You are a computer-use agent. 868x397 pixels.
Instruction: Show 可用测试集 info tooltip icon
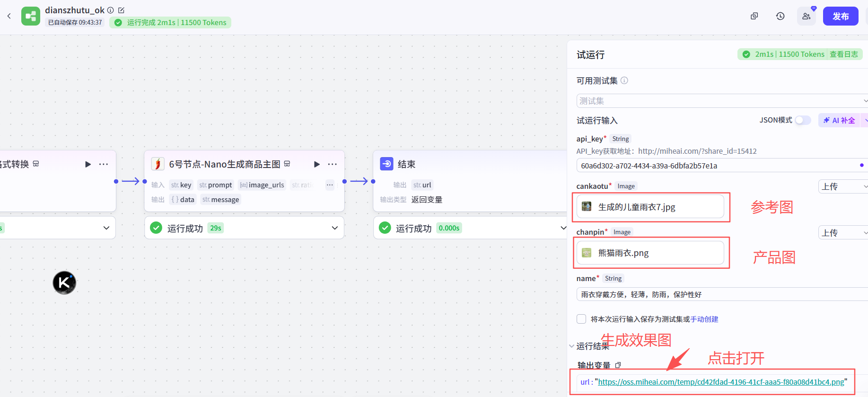(x=624, y=80)
